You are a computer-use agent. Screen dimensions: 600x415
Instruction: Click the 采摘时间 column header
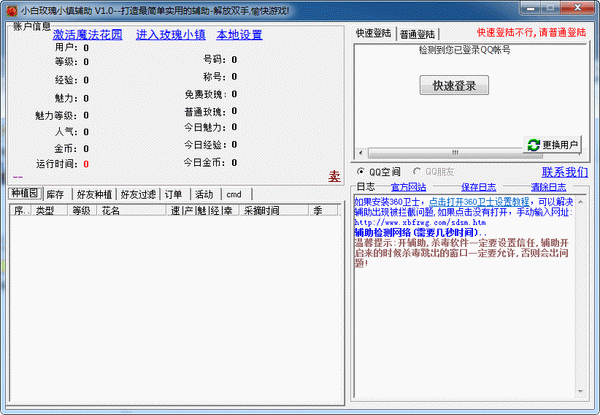click(x=274, y=210)
